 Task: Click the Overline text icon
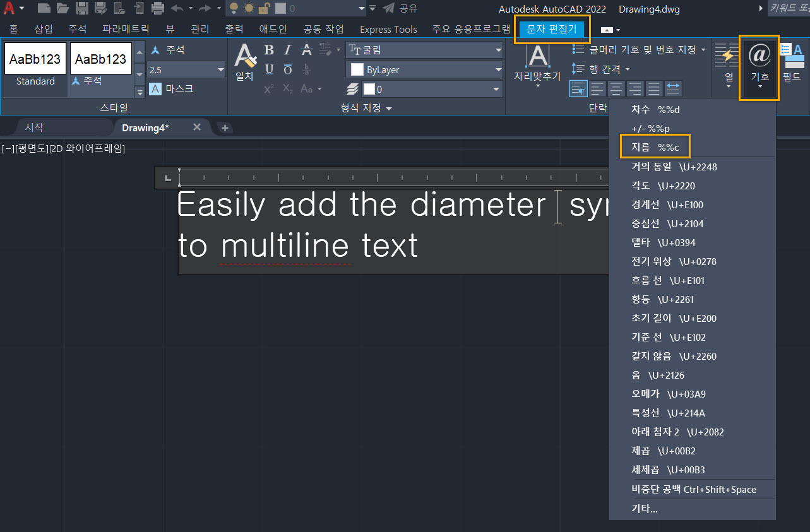tap(288, 69)
